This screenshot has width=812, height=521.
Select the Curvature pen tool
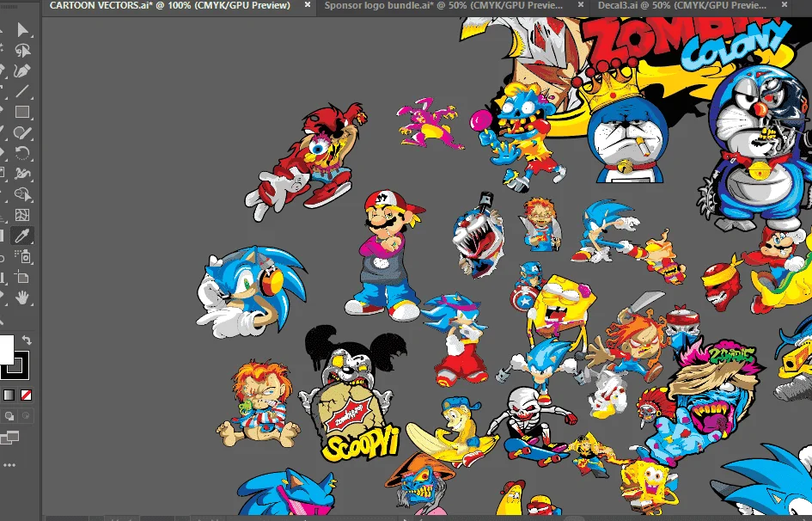tap(22, 71)
